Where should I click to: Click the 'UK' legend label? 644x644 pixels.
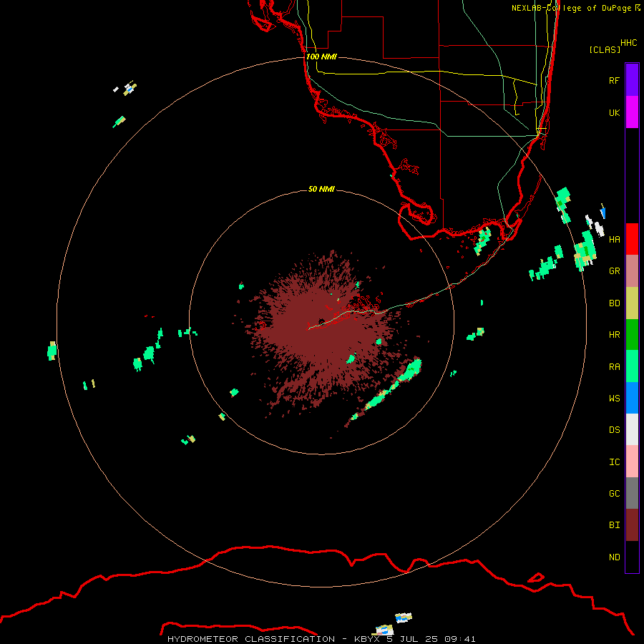(614, 112)
